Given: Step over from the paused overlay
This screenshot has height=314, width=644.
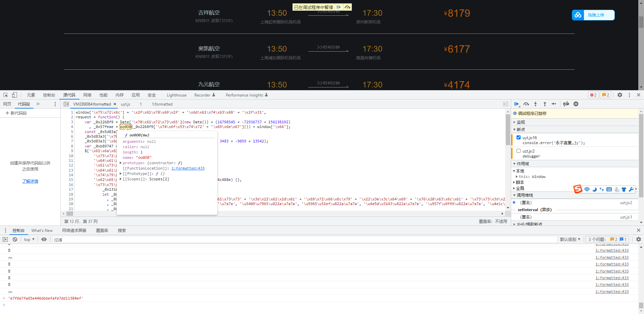Looking at the screenshot, I should click(x=347, y=7).
